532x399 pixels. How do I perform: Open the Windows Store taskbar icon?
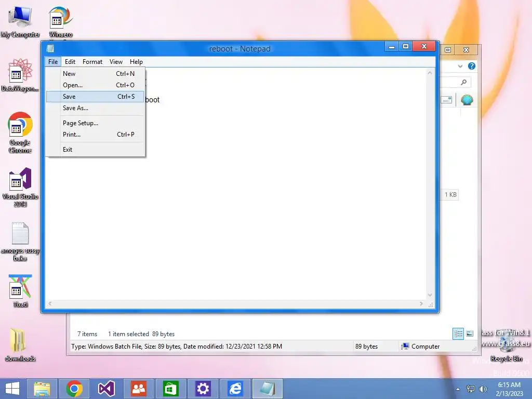click(170, 389)
